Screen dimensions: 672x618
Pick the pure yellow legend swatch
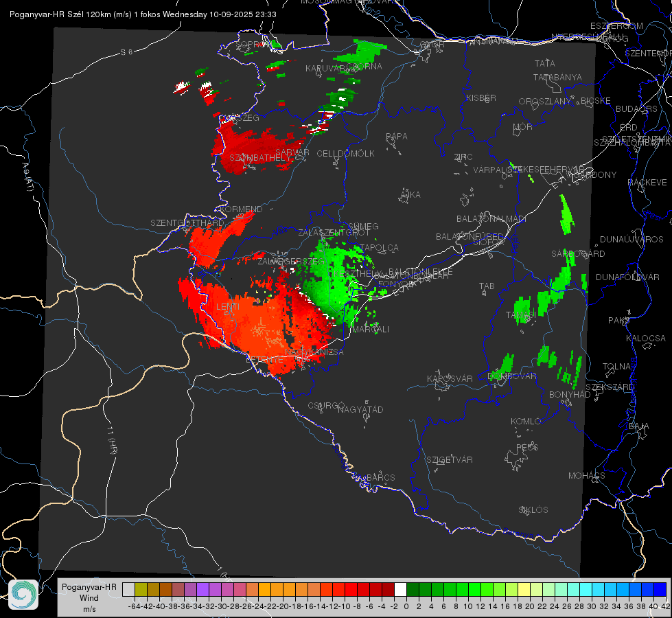click(524, 589)
